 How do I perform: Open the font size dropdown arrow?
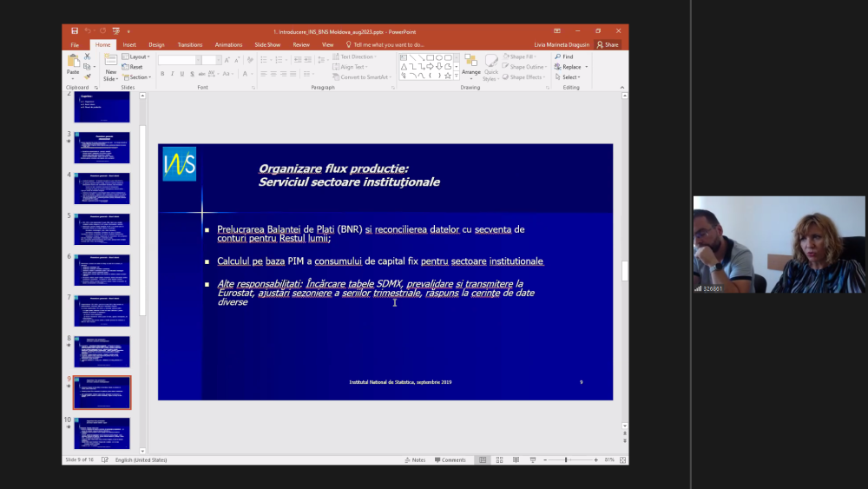click(x=219, y=60)
